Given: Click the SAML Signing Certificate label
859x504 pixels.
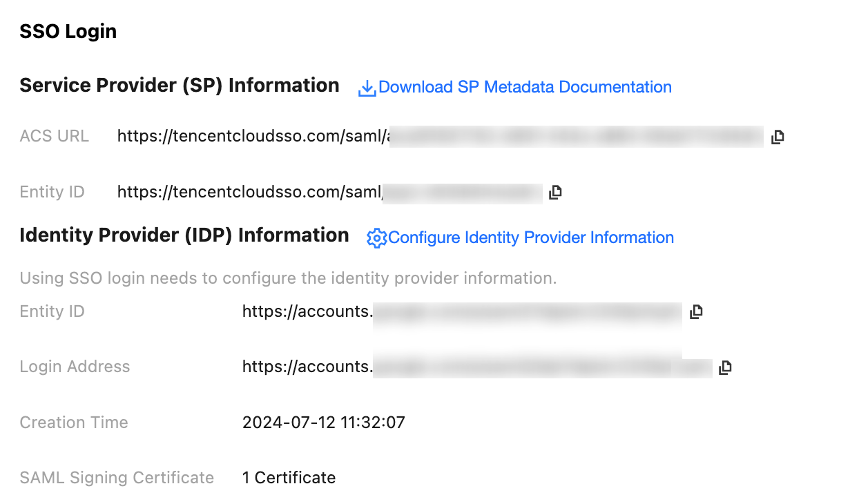Looking at the screenshot, I should coord(117,478).
